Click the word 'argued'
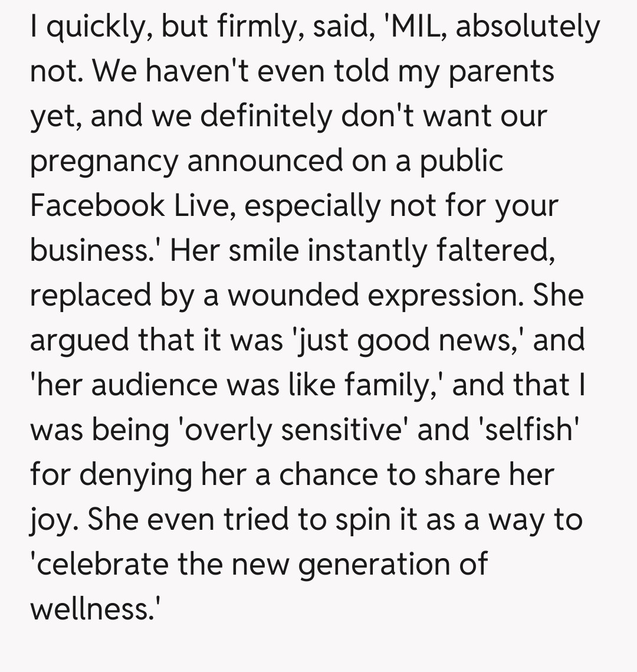The width and height of the screenshot is (637, 672). point(79,340)
